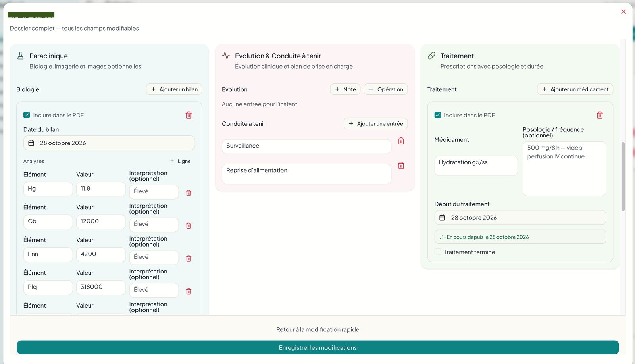Add a new bilan with Ajouter un bilan
The width and height of the screenshot is (635, 364).
point(174,89)
